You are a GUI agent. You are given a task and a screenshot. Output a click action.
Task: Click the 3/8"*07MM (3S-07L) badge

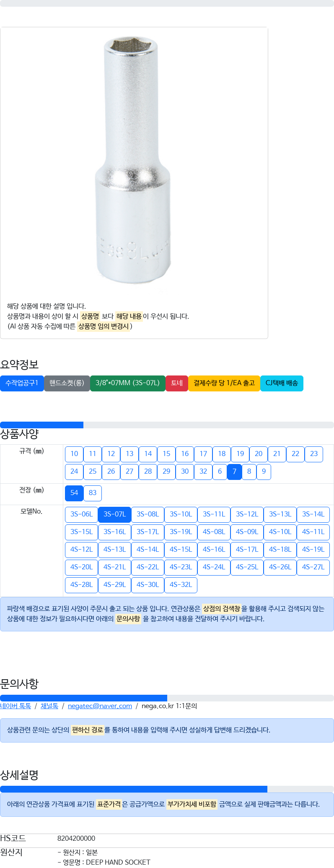[x=128, y=383]
